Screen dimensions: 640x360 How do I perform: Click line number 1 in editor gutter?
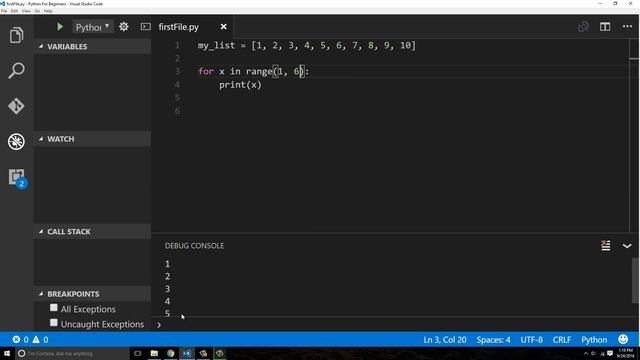[177, 45]
